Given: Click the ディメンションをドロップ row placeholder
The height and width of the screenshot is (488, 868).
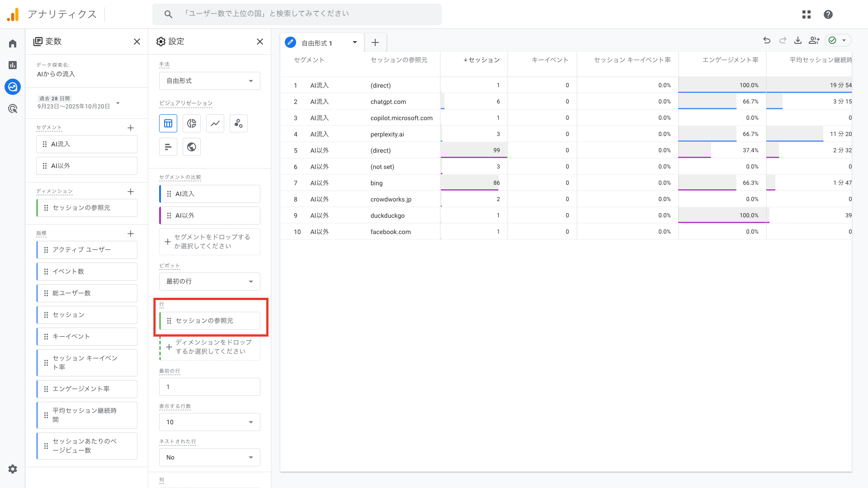Looking at the screenshot, I should click(210, 347).
